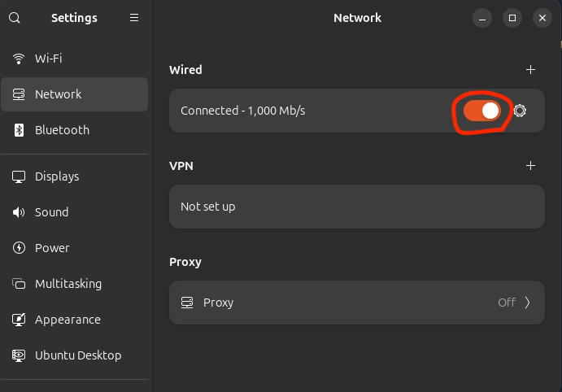Image resolution: width=562 pixels, height=392 pixels.
Task: Add a new wired connection with plus
Action: point(530,69)
